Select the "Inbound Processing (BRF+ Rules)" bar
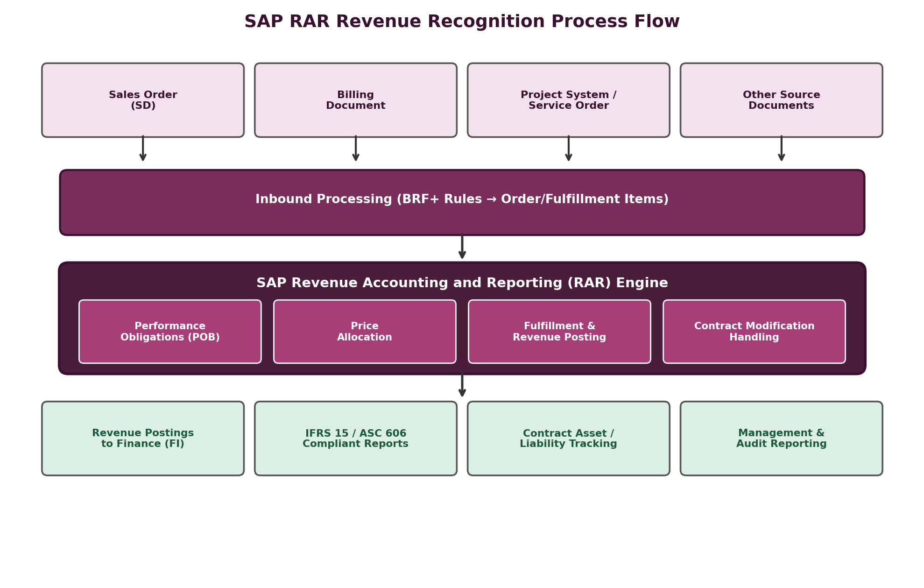Image resolution: width=924 pixels, height=588 pixels. [462, 203]
